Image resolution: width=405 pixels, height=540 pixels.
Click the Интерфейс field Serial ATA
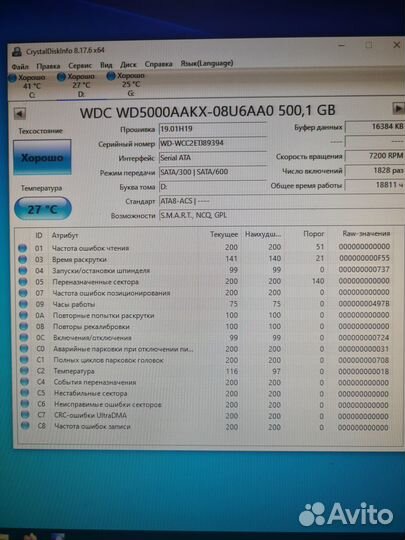click(212, 158)
